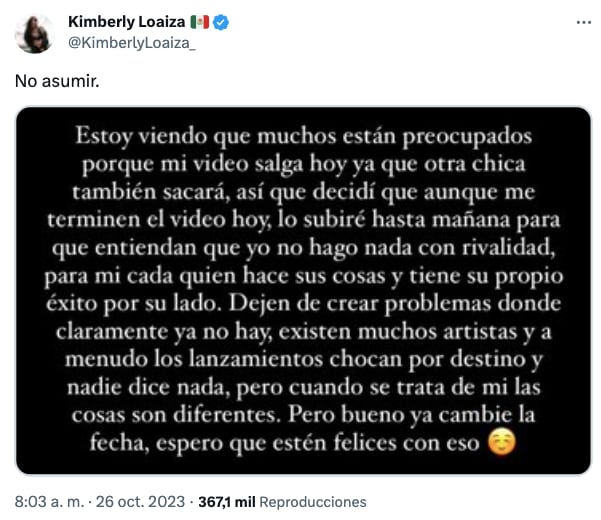Open the 367,1 mil views count
Viewport: 601px width, 520px height.
click(x=227, y=502)
